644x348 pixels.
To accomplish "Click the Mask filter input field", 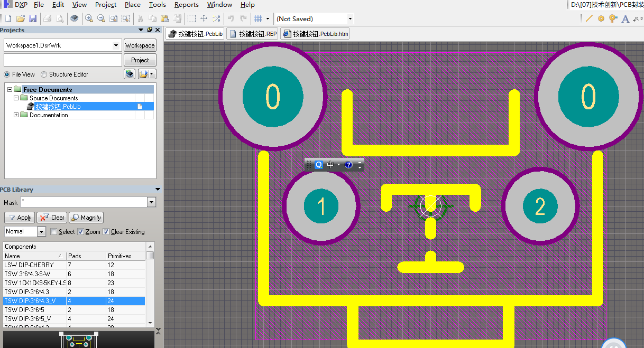I will [x=84, y=202].
